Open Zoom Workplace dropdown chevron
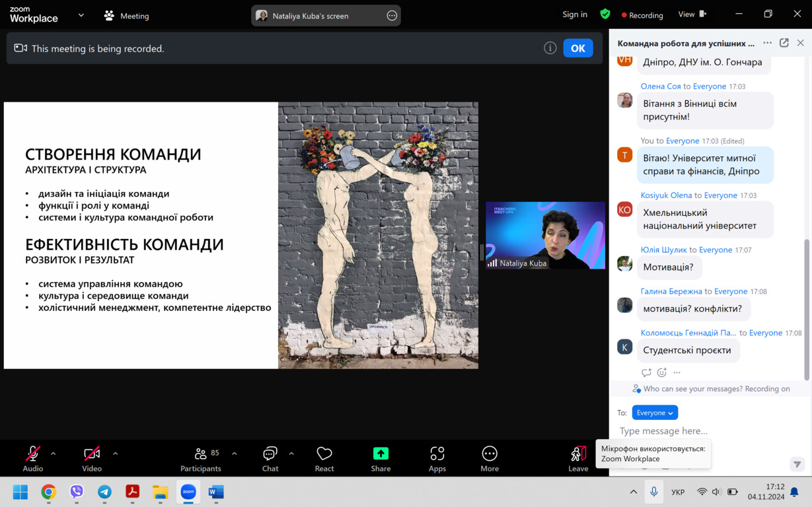 tap(81, 15)
